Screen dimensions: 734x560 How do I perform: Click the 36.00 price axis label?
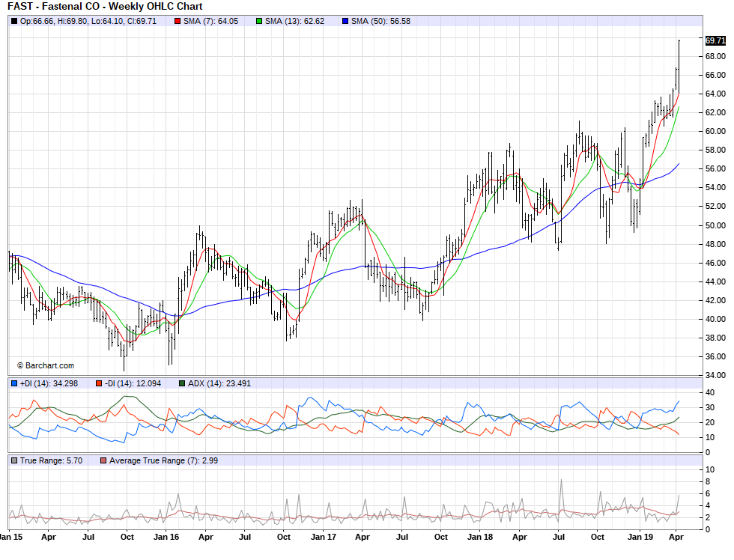click(715, 356)
